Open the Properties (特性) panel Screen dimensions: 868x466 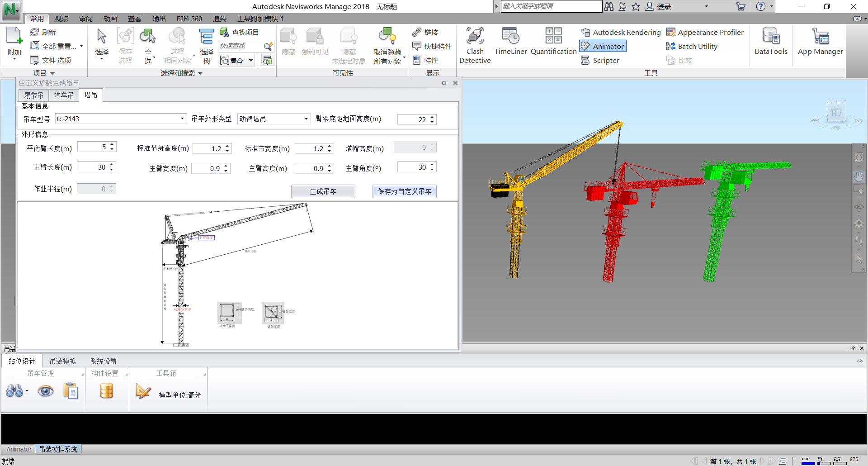pyautogui.click(x=425, y=60)
